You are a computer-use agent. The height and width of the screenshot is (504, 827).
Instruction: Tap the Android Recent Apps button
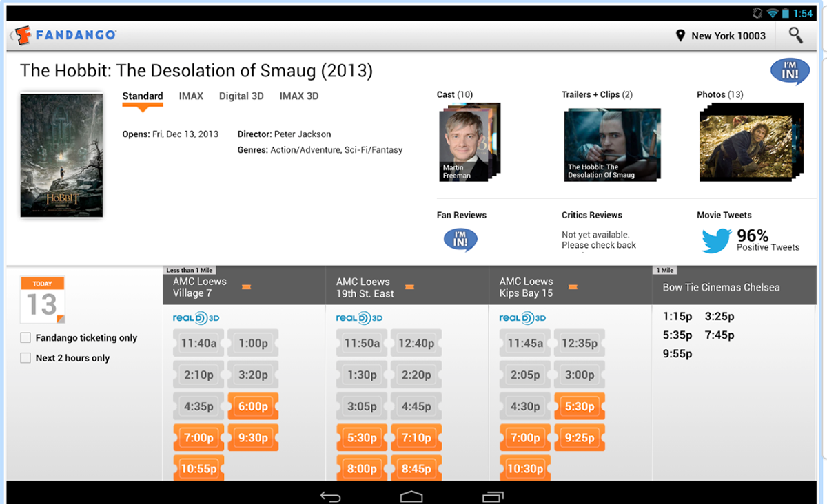(493, 496)
